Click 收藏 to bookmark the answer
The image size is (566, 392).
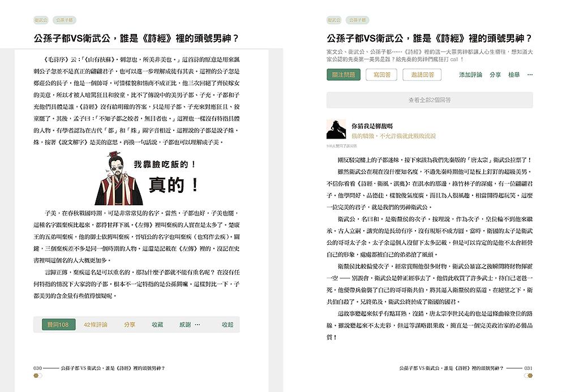point(157,325)
